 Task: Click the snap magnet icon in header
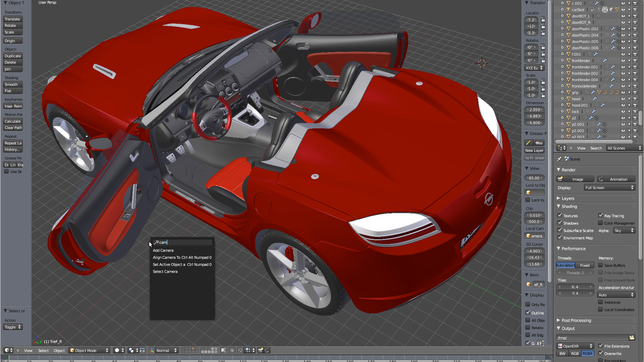[240, 350]
